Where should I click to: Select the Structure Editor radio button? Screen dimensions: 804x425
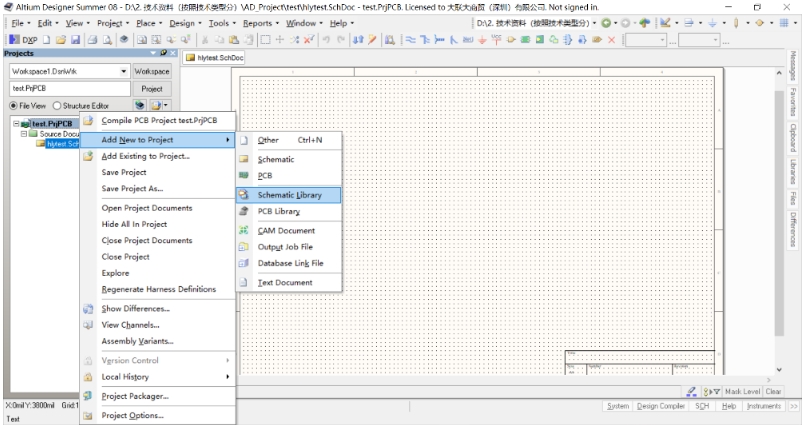tap(57, 106)
